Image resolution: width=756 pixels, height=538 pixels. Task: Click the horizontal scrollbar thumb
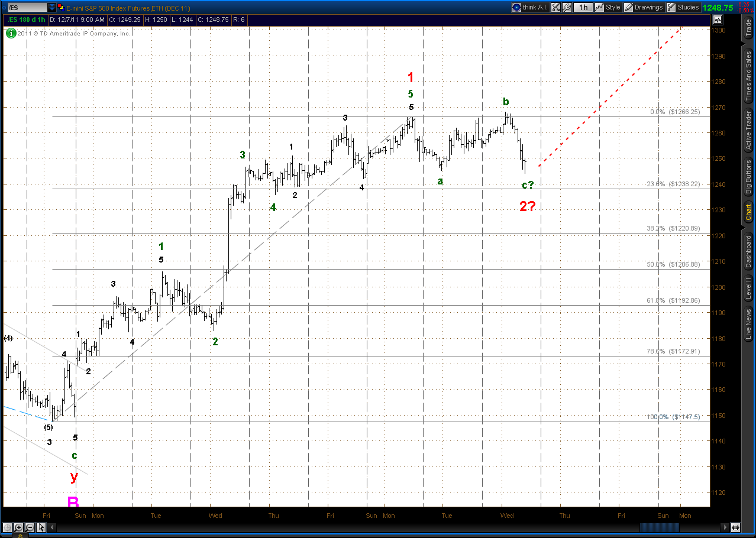tap(660, 527)
